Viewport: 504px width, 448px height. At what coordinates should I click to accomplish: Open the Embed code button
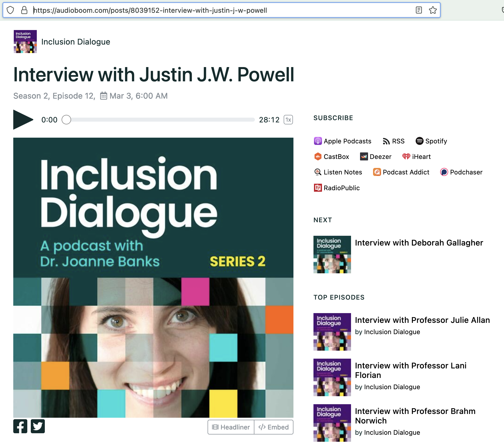pos(274,427)
